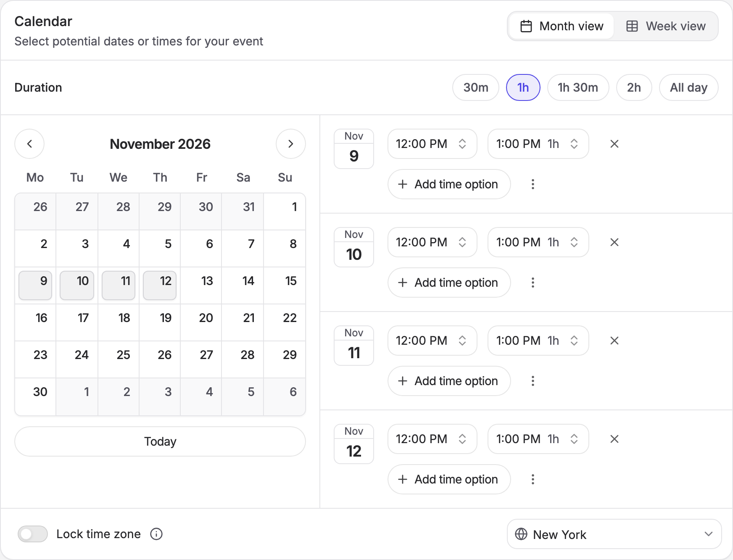This screenshot has width=733, height=560.
Task: Add time option for Nov 10
Action: tap(449, 283)
